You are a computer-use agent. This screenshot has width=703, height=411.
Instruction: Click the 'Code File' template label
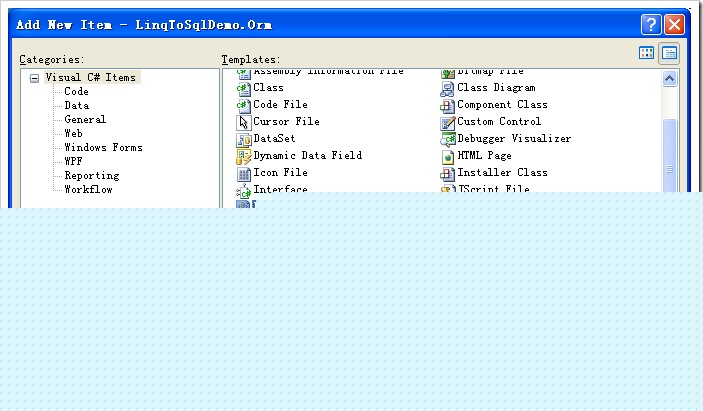[281, 104]
